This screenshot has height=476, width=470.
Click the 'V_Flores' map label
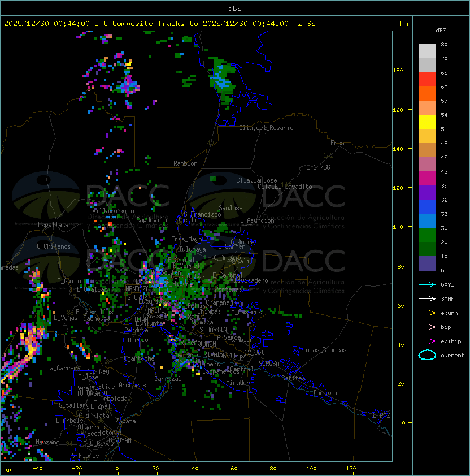pos(85,456)
